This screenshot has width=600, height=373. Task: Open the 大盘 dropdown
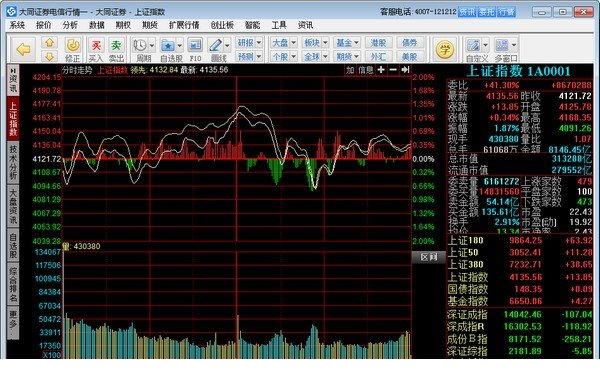pyautogui.click(x=284, y=42)
